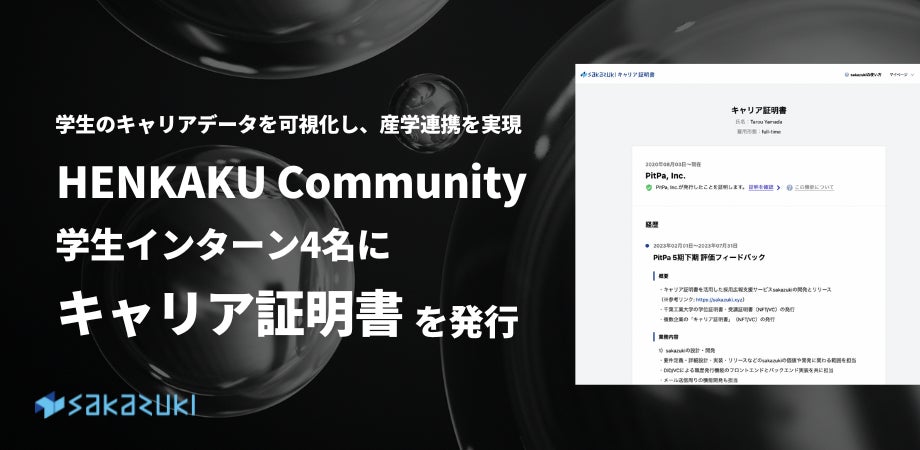Click the 2020年08月03日〜現在 date range
Screen dimensions: 920x450
pos(672,164)
